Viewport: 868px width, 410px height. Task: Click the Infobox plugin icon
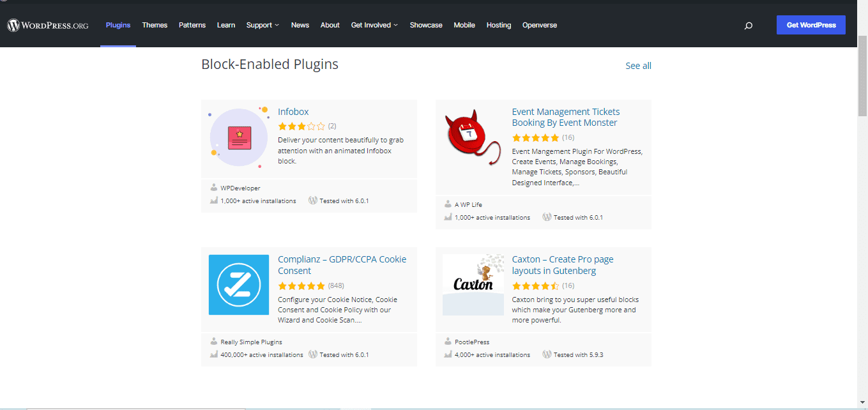click(x=239, y=138)
